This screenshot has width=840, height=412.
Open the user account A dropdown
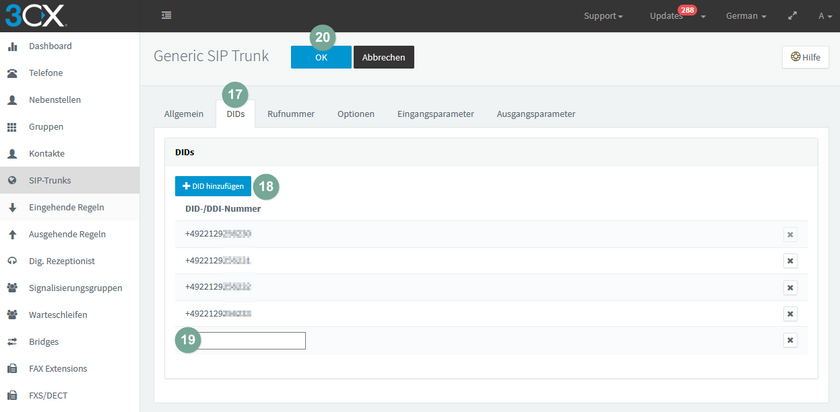(x=824, y=16)
